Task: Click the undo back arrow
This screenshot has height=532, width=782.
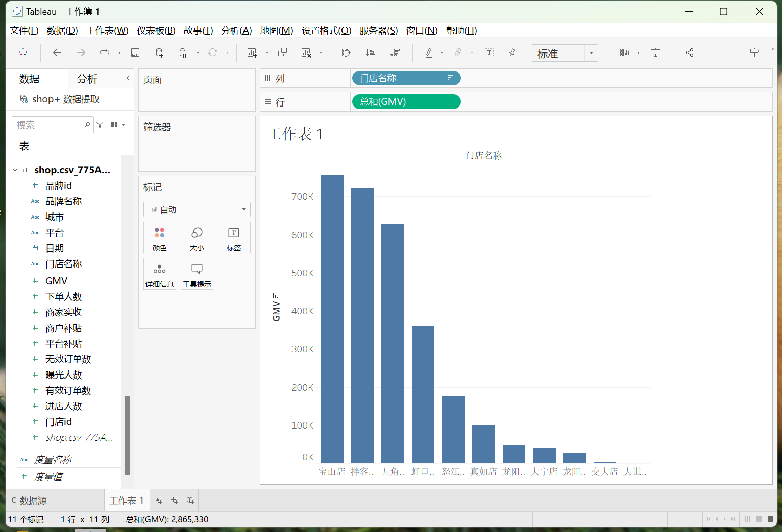Action: tap(57, 52)
